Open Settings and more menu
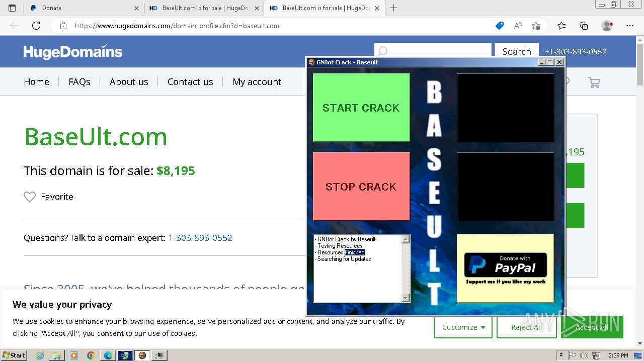 pos(630,26)
